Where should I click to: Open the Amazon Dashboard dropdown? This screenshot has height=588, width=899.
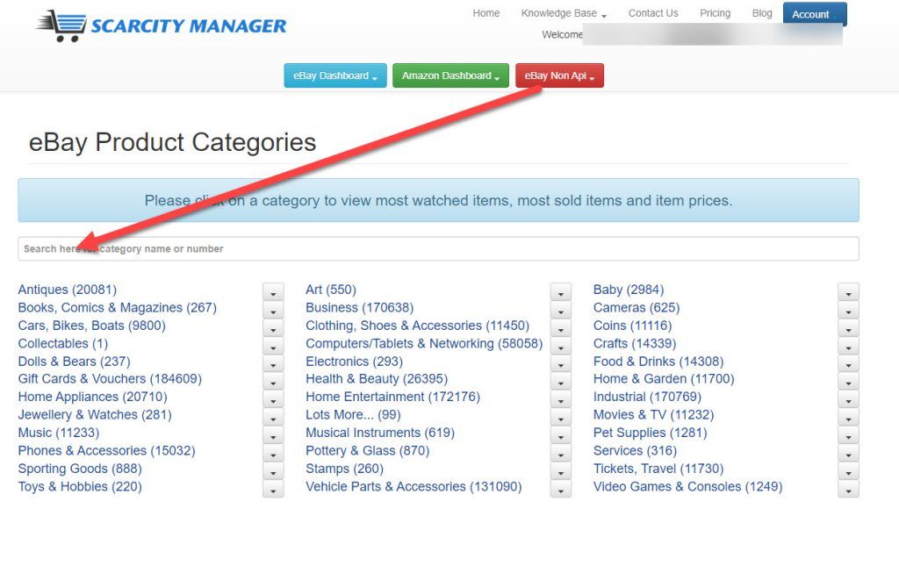[450, 75]
